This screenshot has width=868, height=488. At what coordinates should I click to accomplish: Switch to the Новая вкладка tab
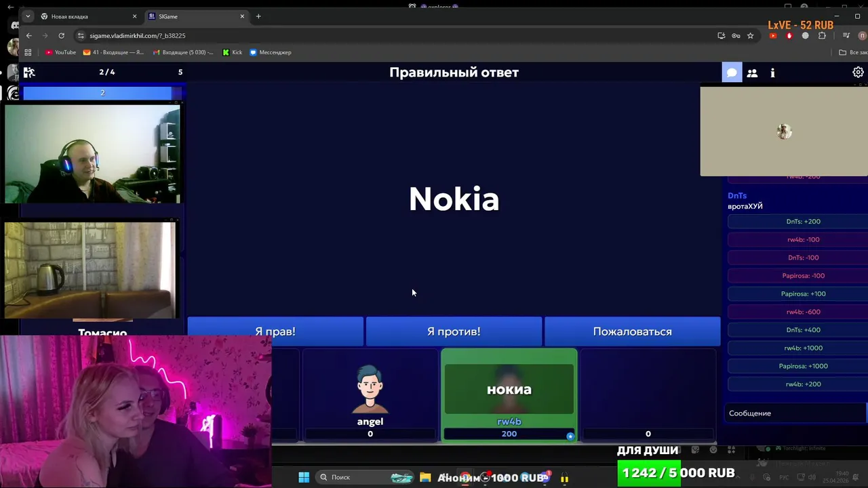tap(87, 16)
